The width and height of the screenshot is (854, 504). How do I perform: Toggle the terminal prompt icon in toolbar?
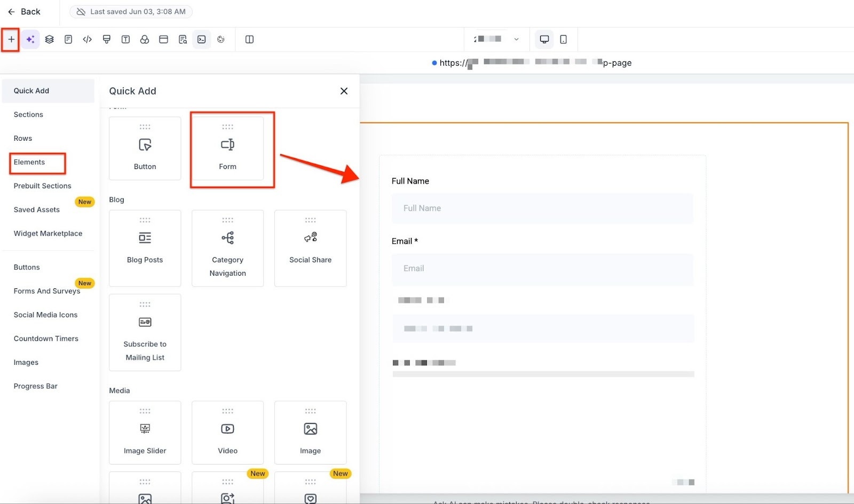coord(202,39)
